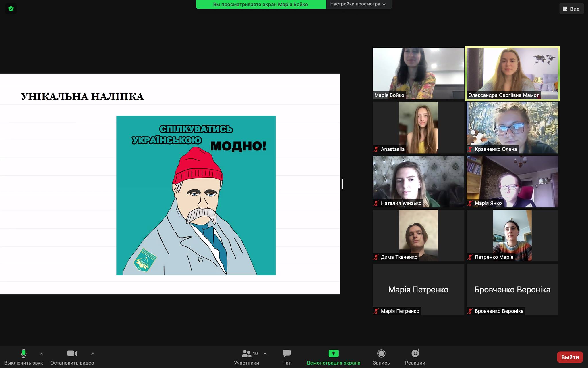Expand video options arrow beside camera
The image size is (588, 368).
click(x=92, y=354)
